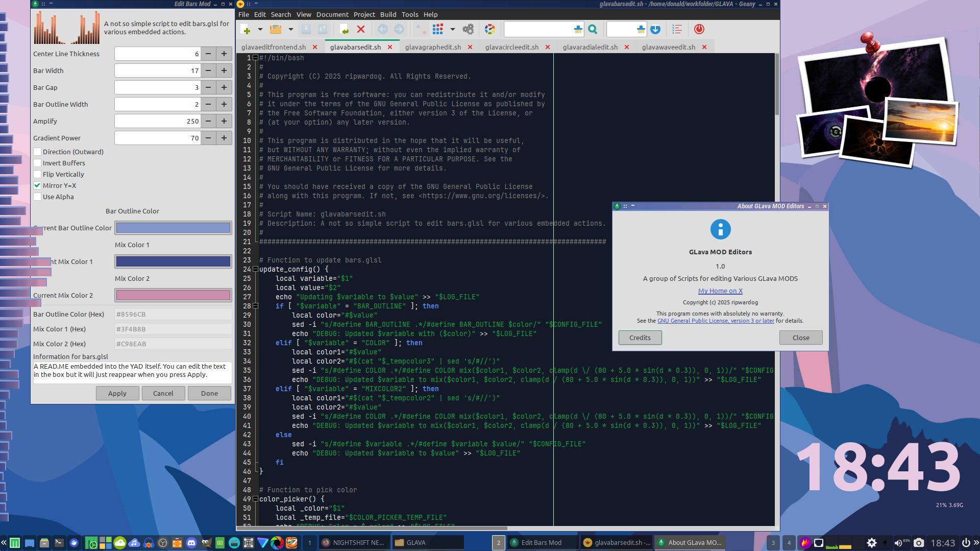Open the build actions dropdown arrow

coord(452,30)
